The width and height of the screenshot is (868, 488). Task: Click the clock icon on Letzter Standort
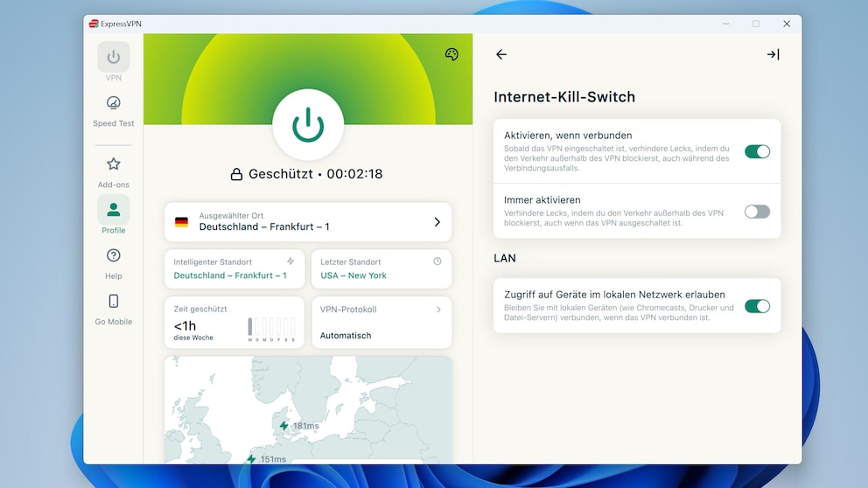click(x=437, y=261)
